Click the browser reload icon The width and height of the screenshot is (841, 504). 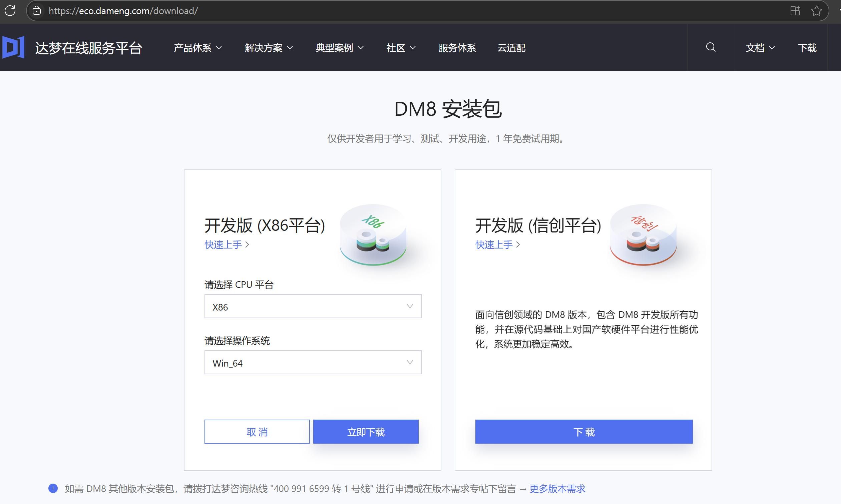(10, 11)
